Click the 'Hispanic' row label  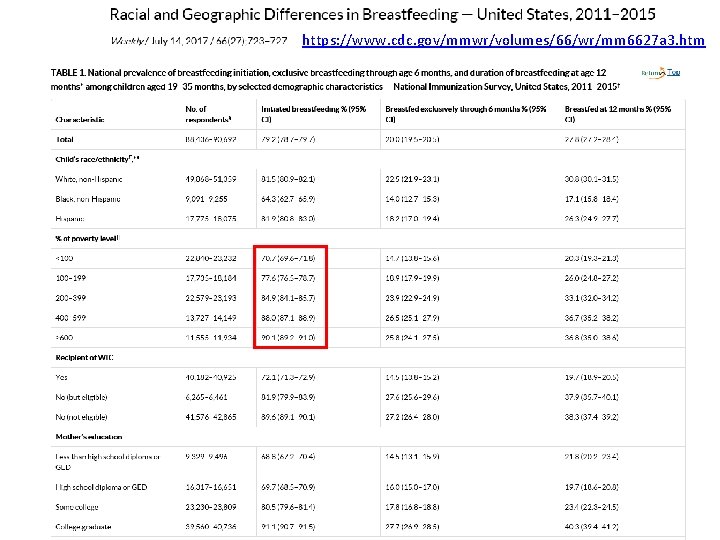(70, 219)
